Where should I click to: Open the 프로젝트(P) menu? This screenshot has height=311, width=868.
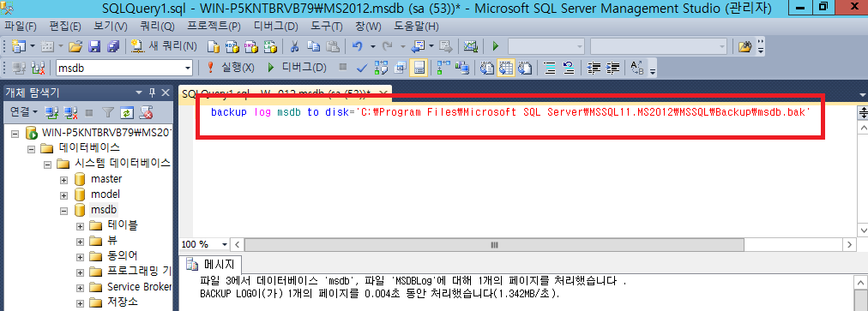point(213,27)
